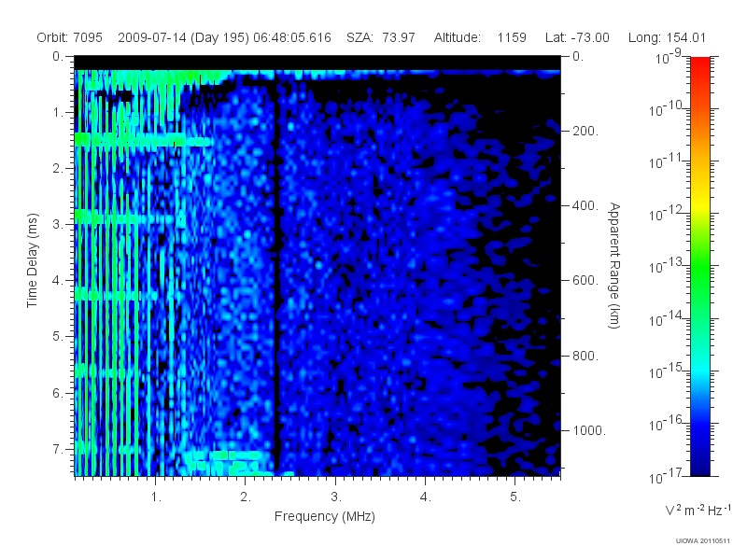747x560 pixels.
Task: Click the 'SZA: 73.97' value
Action: coord(381,37)
